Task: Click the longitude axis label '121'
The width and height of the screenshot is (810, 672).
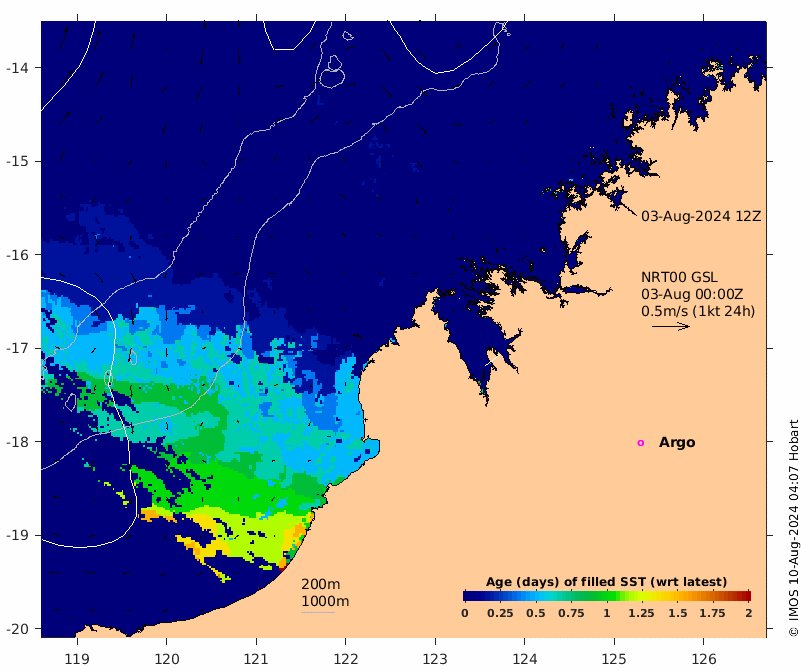Action: point(256,659)
